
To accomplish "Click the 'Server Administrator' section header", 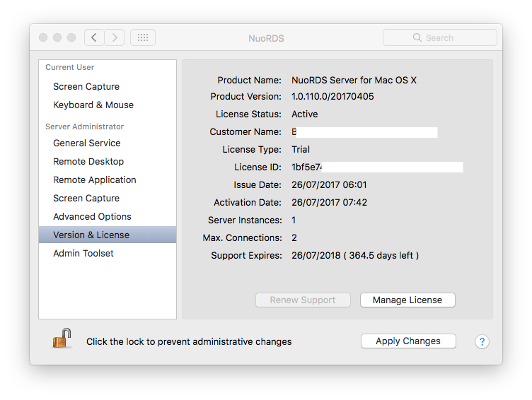I will [84, 127].
